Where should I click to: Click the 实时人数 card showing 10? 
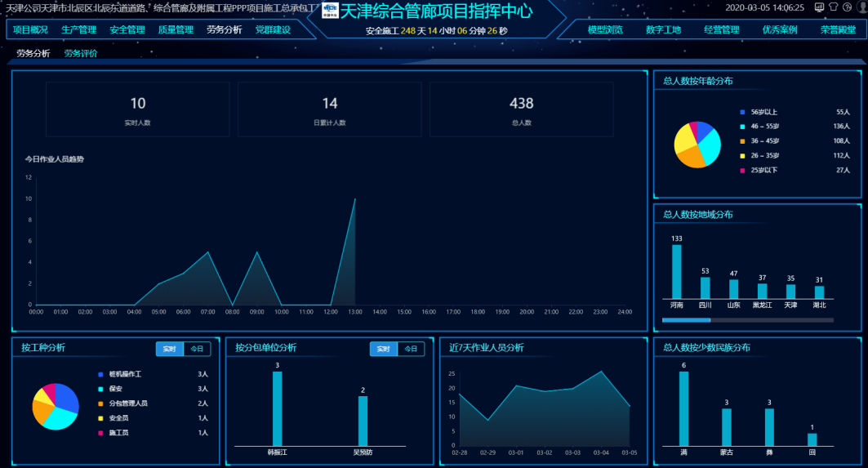pyautogui.click(x=137, y=109)
